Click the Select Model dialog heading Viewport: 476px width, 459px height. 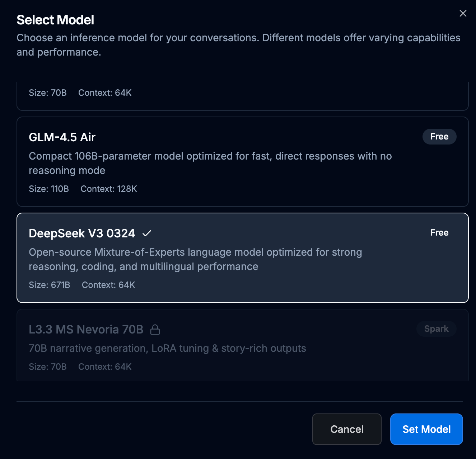point(55,20)
